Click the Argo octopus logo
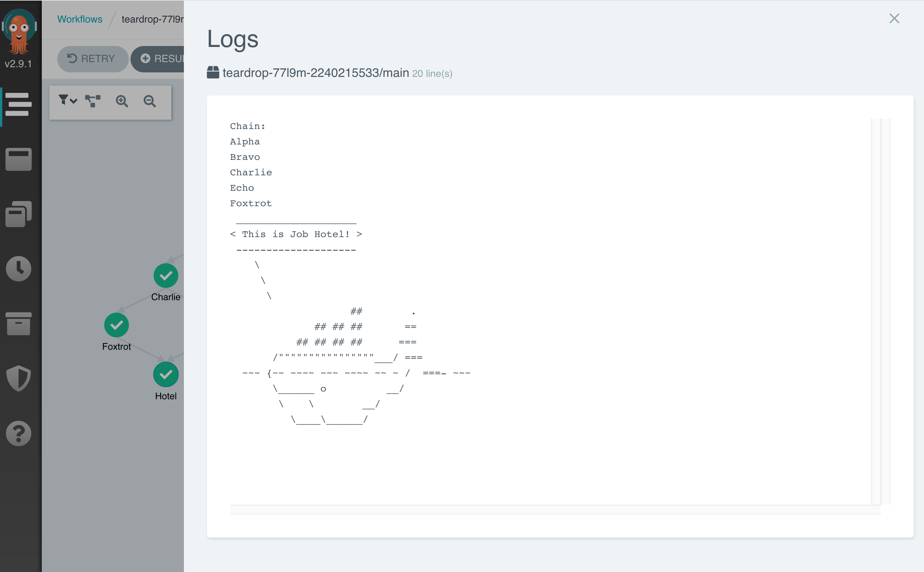924x572 pixels. click(x=19, y=31)
